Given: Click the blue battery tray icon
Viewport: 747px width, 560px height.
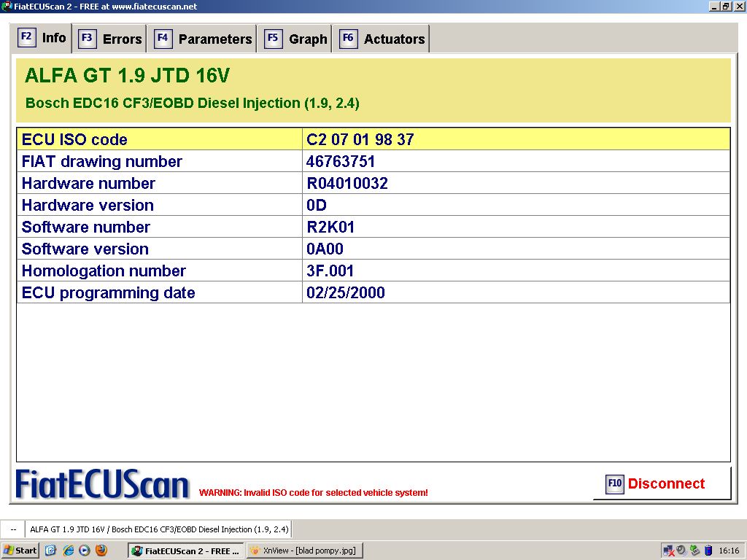Looking at the screenshot, I should click(708, 551).
